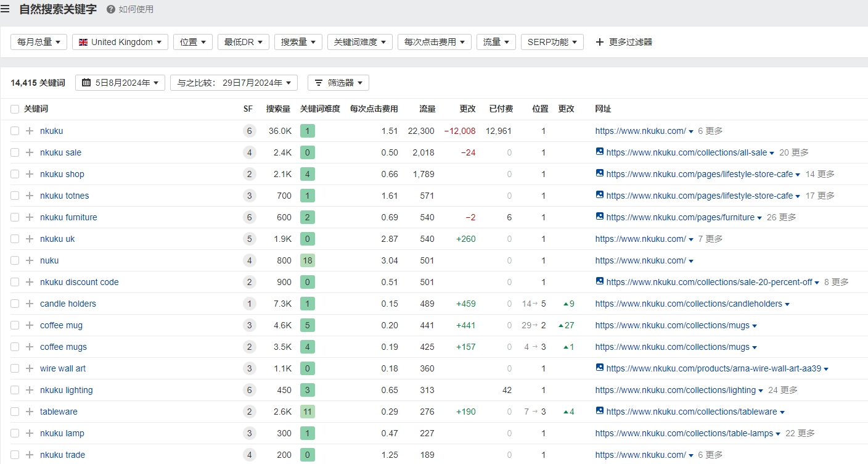The height and width of the screenshot is (464, 868).
Task: Check the nuku row checkbox
Action: [15, 260]
